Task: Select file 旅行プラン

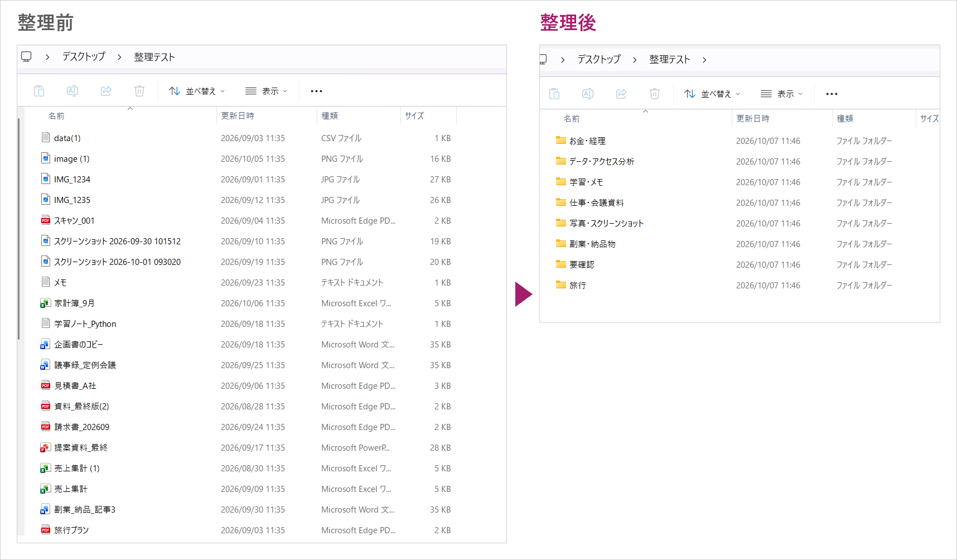Action: coord(71,530)
